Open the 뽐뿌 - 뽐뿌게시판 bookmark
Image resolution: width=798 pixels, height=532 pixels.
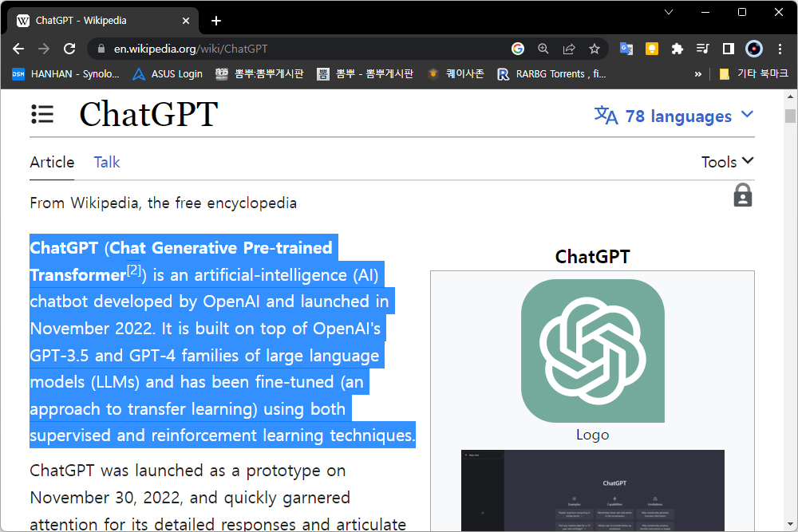tap(365, 74)
